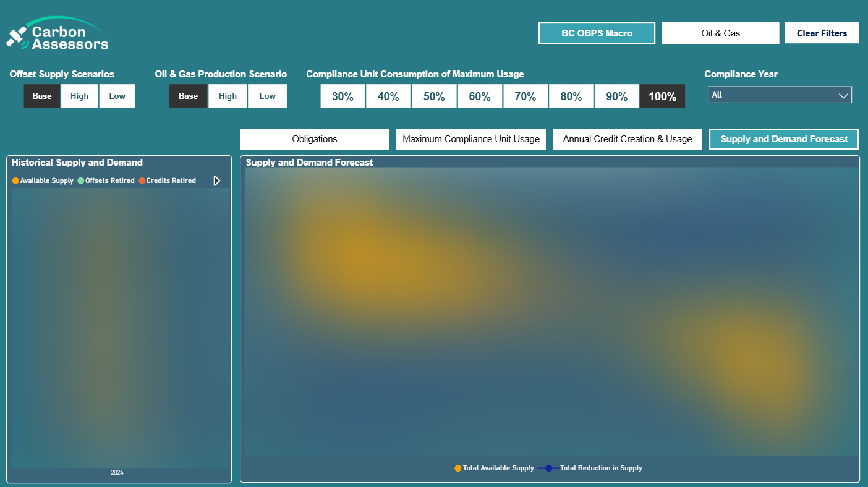Click the Compliance Year label

[741, 74]
